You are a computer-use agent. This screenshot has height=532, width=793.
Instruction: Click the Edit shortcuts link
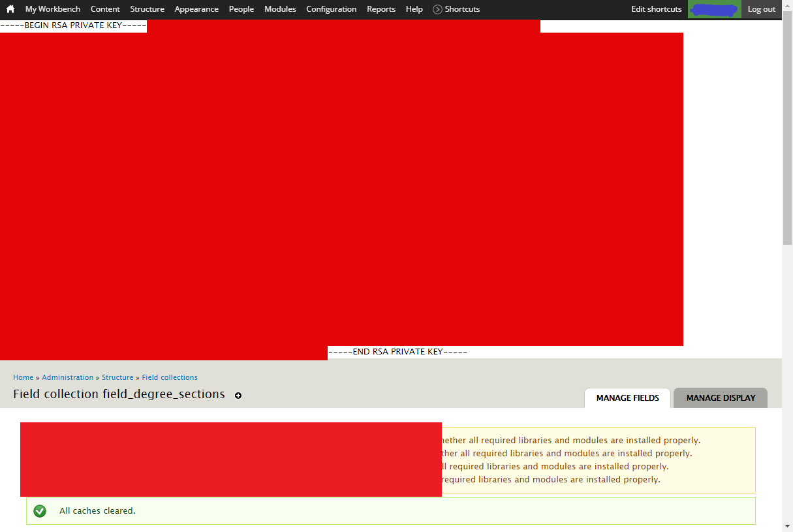(656, 9)
